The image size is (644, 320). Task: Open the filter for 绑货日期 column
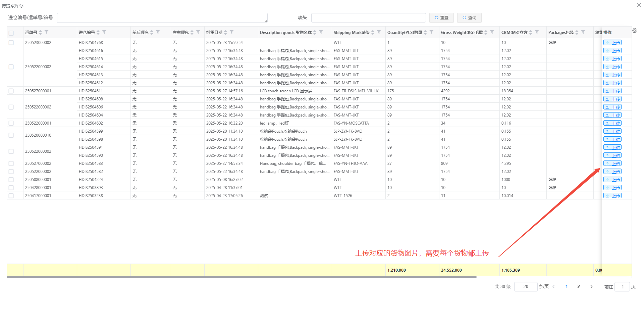pyautogui.click(x=232, y=32)
